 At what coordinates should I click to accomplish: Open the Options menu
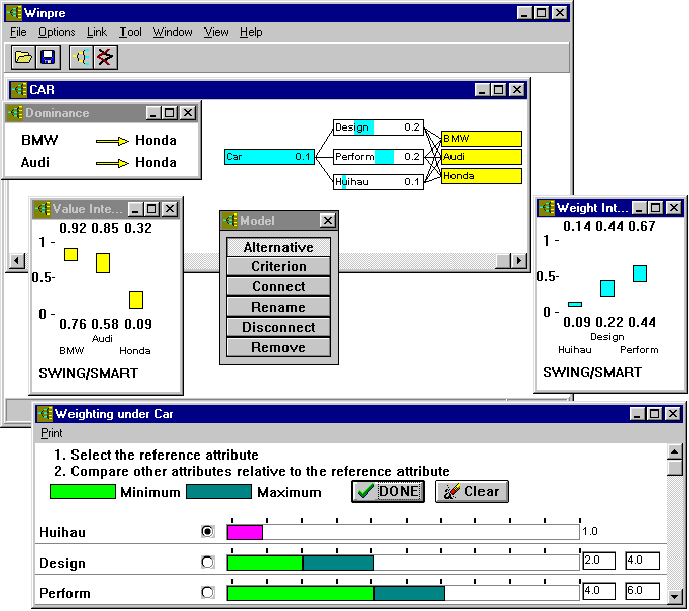tap(56, 32)
